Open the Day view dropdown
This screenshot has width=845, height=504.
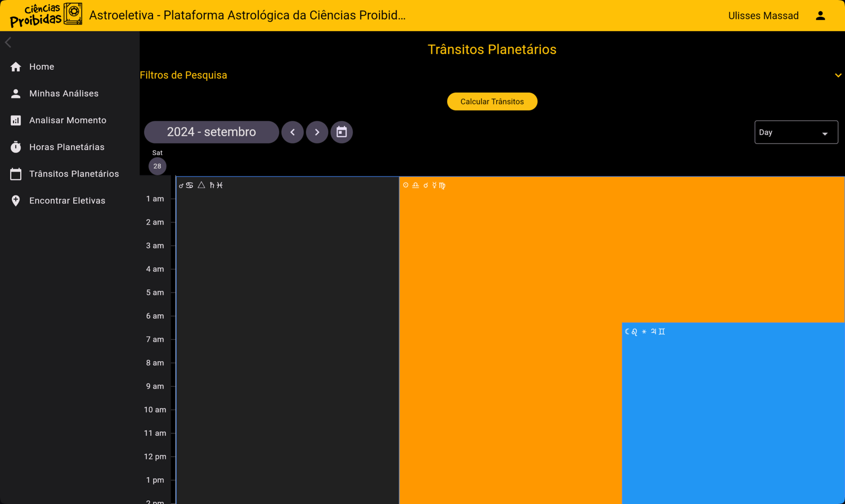point(796,132)
